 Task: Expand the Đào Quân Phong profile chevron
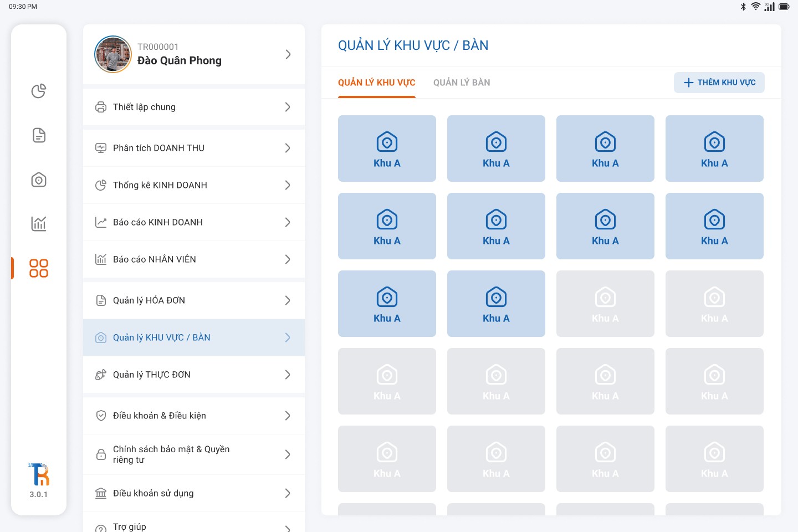(288, 54)
